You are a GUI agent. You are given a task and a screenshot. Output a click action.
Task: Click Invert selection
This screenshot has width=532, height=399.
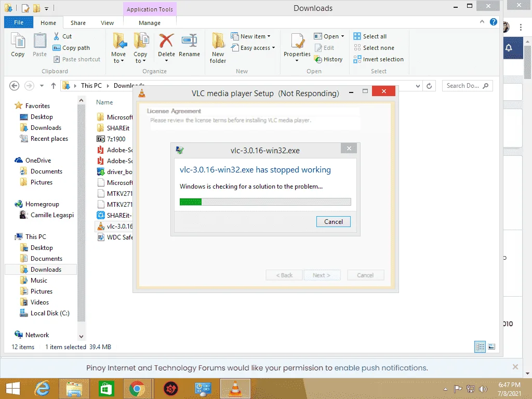coord(378,59)
